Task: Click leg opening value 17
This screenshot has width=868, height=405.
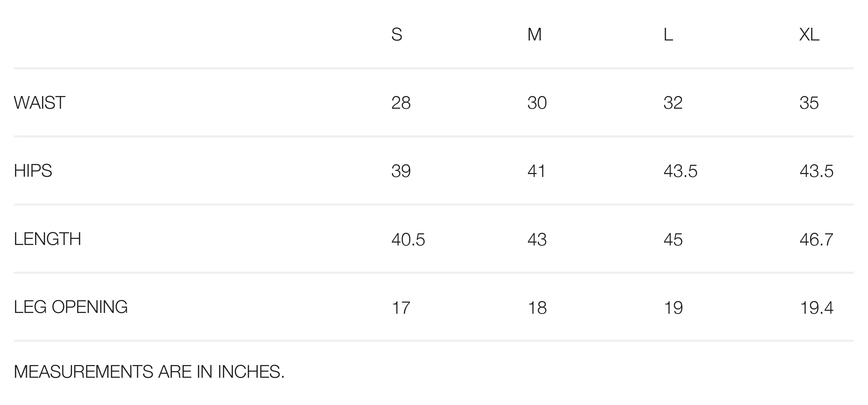Action: [401, 308]
